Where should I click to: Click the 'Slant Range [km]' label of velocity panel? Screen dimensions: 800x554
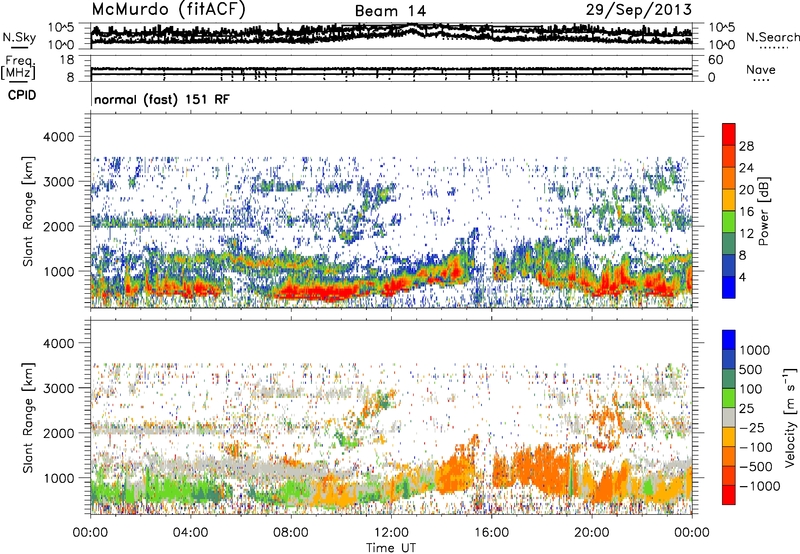(x=28, y=418)
